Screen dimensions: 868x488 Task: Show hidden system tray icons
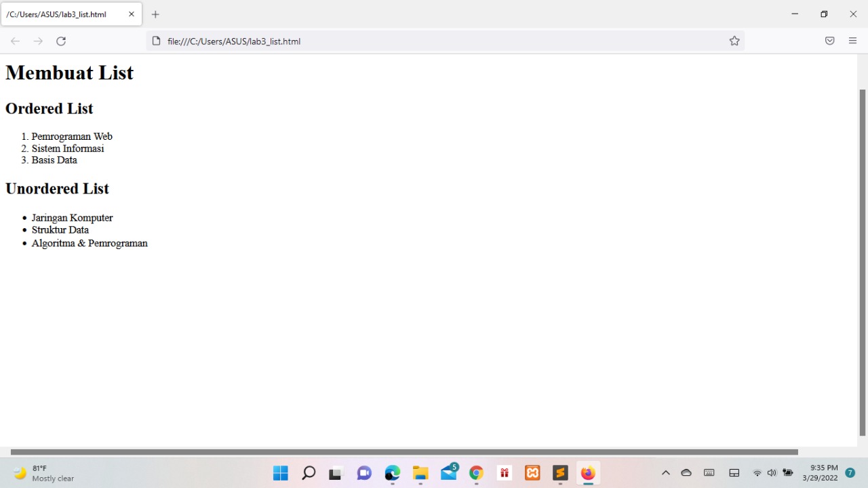click(665, 473)
